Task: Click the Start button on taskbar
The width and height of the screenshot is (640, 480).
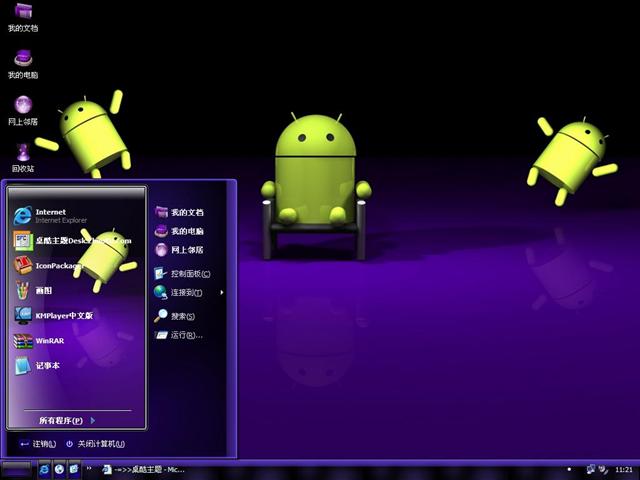Action: (16, 469)
